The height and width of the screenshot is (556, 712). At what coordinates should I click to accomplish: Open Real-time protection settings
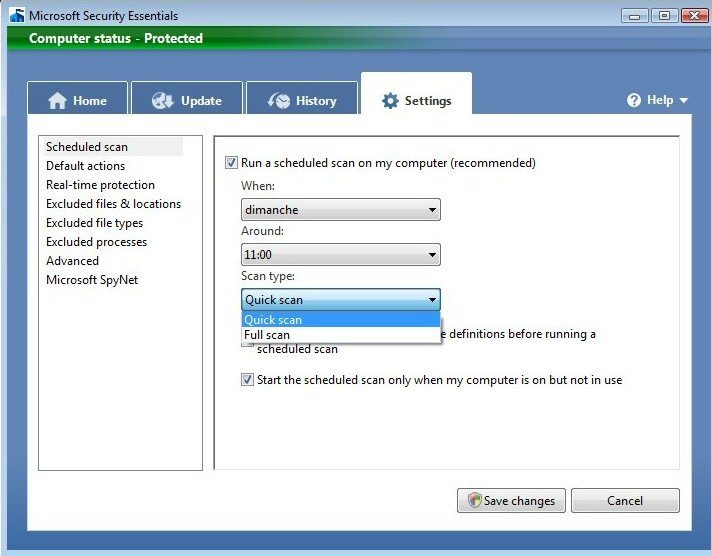tap(100, 185)
